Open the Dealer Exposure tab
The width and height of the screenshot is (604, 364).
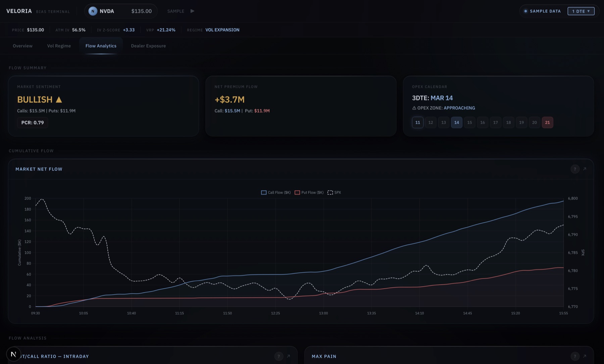(x=148, y=46)
